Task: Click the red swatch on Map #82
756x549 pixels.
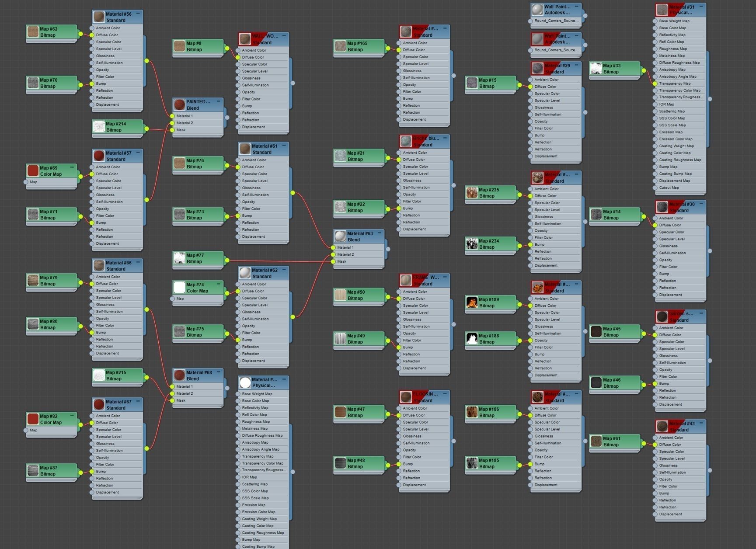Action: pos(33,419)
